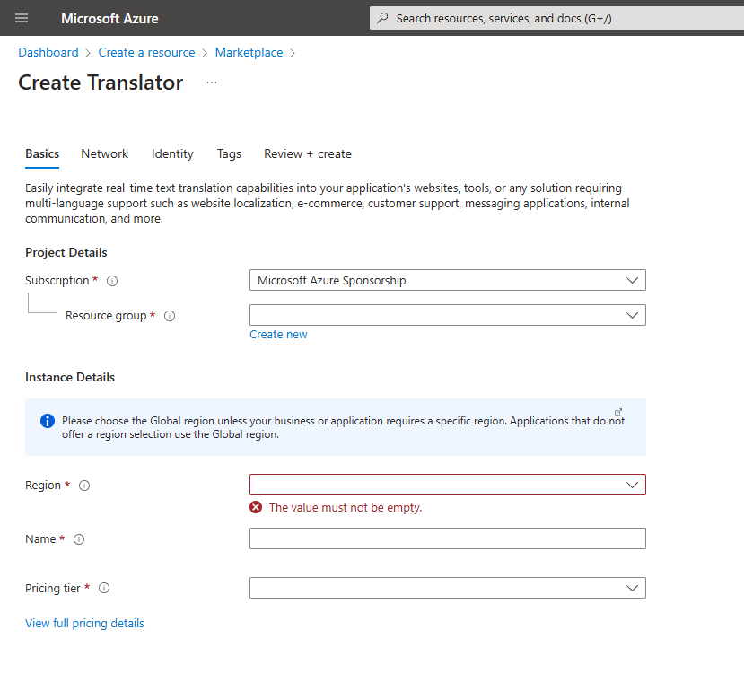Click the info tooltip beside Pricing tier
The image size is (744, 700).
[x=103, y=588]
